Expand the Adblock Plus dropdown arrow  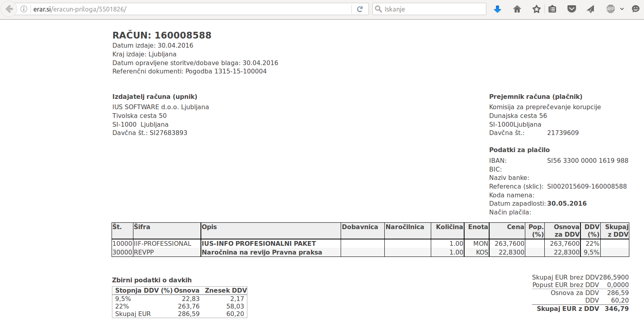click(622, 9)
